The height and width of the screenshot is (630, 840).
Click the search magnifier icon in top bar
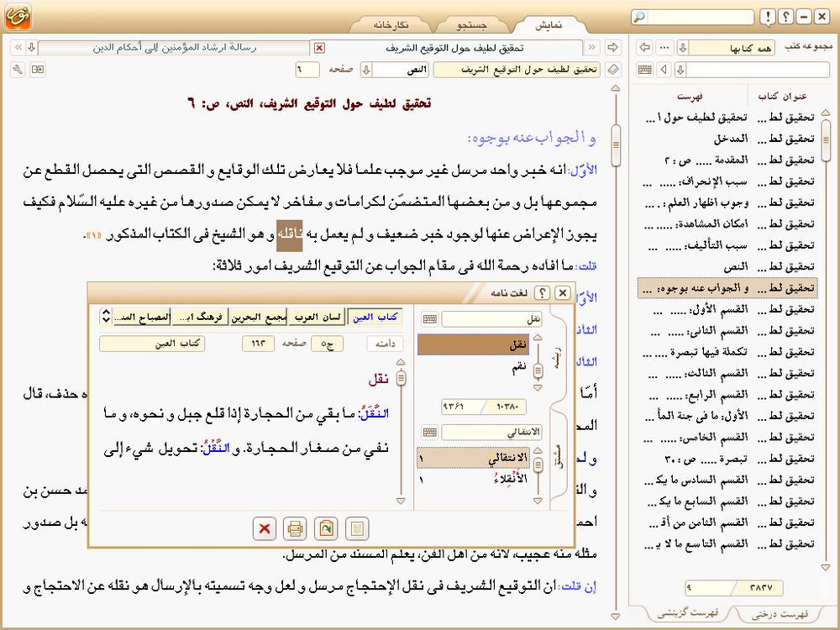tap(639, 17)
